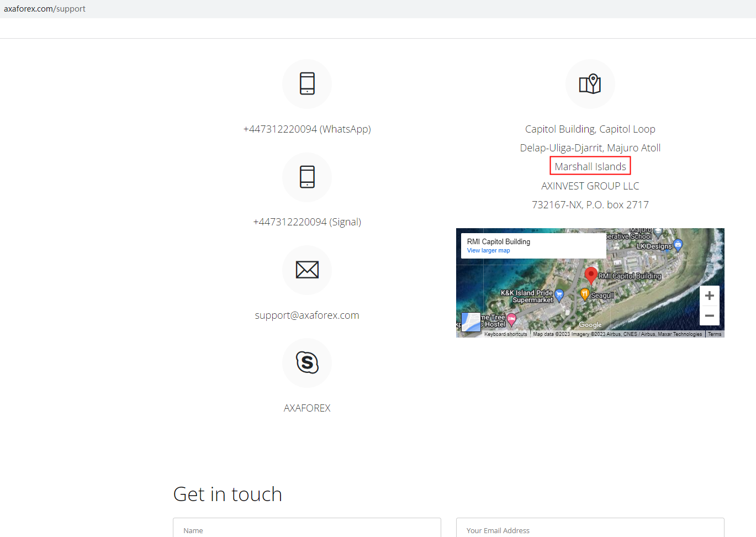This screenshot has width=756, height=537.
Task: Click the AXAFOREX Skype name text
Action: click(307, 408)
